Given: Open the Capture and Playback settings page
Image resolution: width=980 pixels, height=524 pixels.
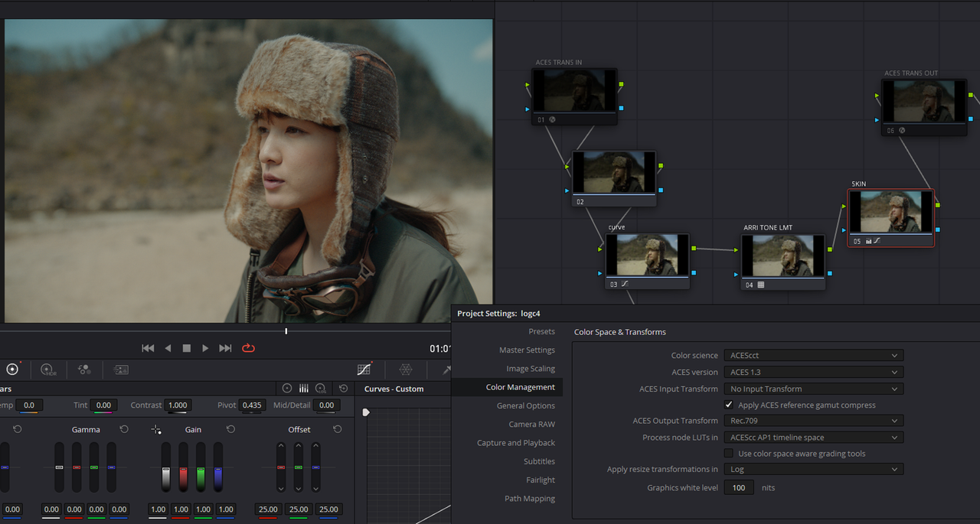Looking at the screenshot, I should coord(516,443).
